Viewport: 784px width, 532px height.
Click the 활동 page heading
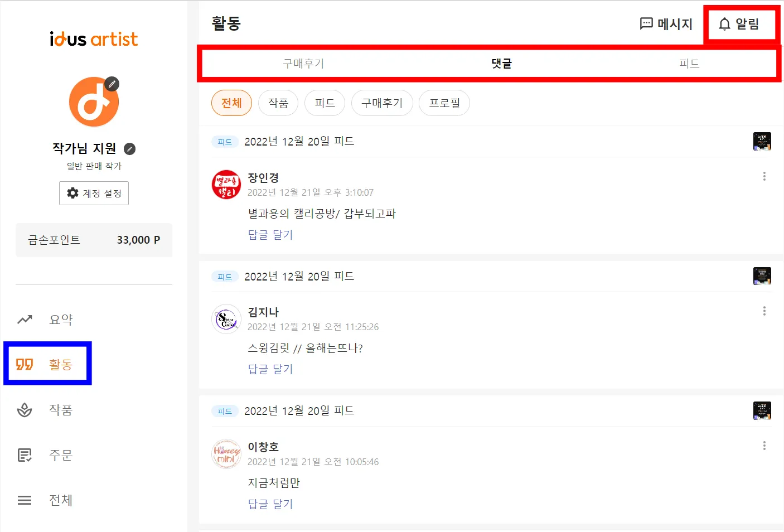click(x=226, y=23)
